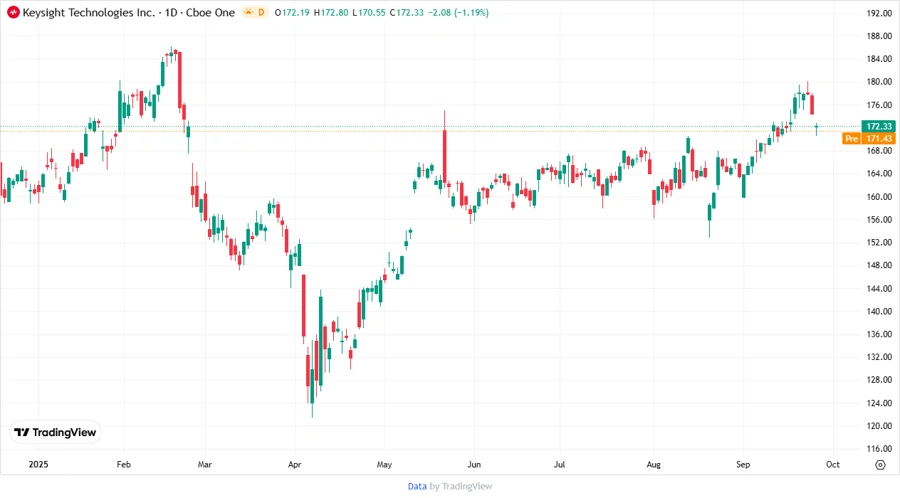Click the 176.00 price axis label
This screenshot has height=498, width=900.
pyautogui.click(x=879, y=105)
